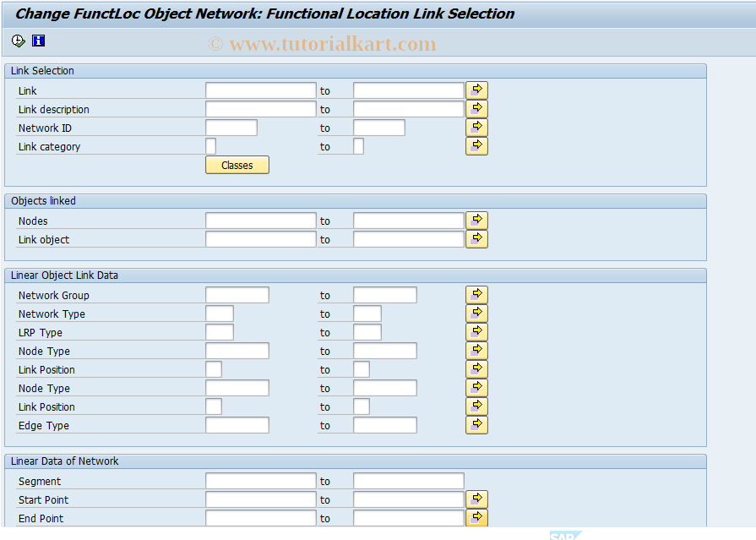Select the Network ID from field
Image resolution: width=756 pixels, height=540 pixels.
[x=231, y=128]
